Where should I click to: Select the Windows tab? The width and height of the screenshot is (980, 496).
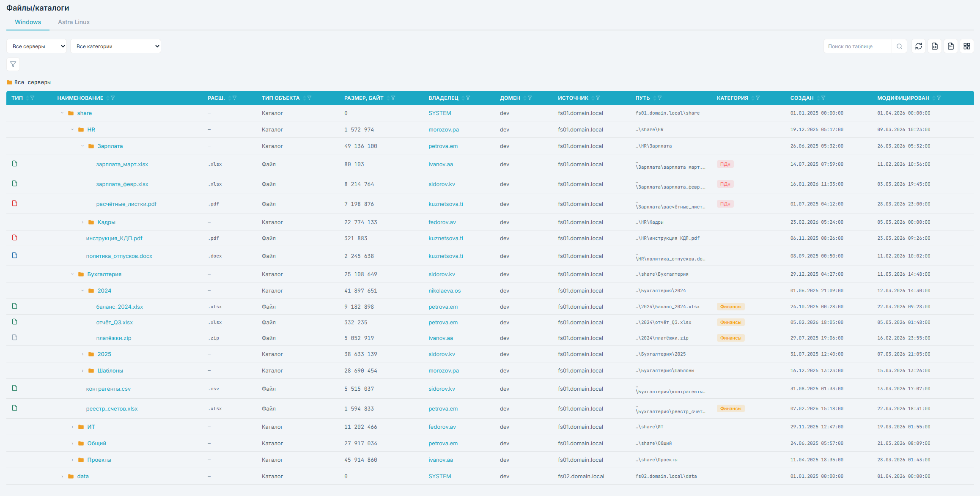[28, 22]
